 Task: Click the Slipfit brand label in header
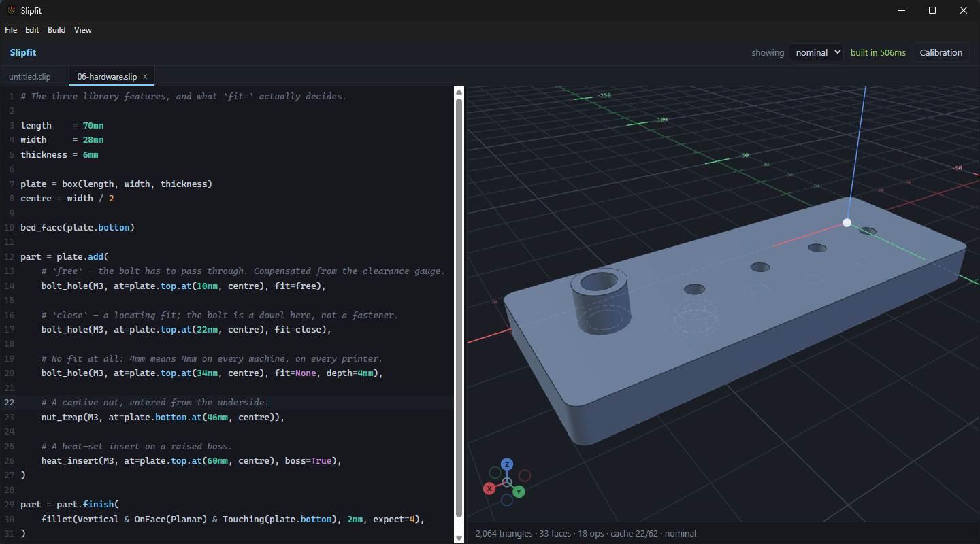click(23, 52)
